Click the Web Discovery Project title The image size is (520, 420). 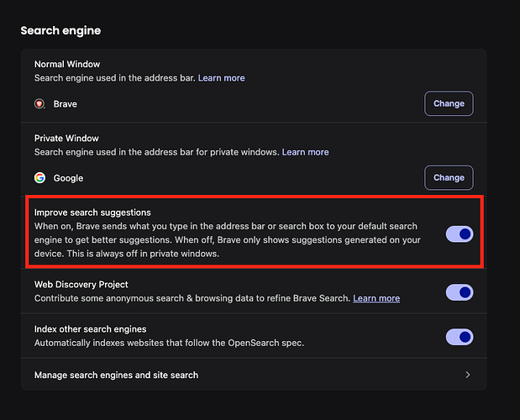(x=81, y=285)
